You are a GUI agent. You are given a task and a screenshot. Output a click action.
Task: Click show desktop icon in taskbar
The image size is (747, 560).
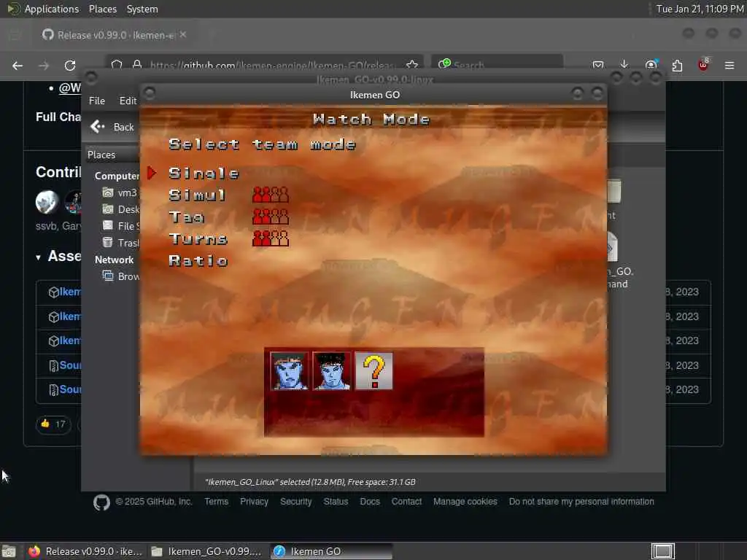click(x=9, y=552)
